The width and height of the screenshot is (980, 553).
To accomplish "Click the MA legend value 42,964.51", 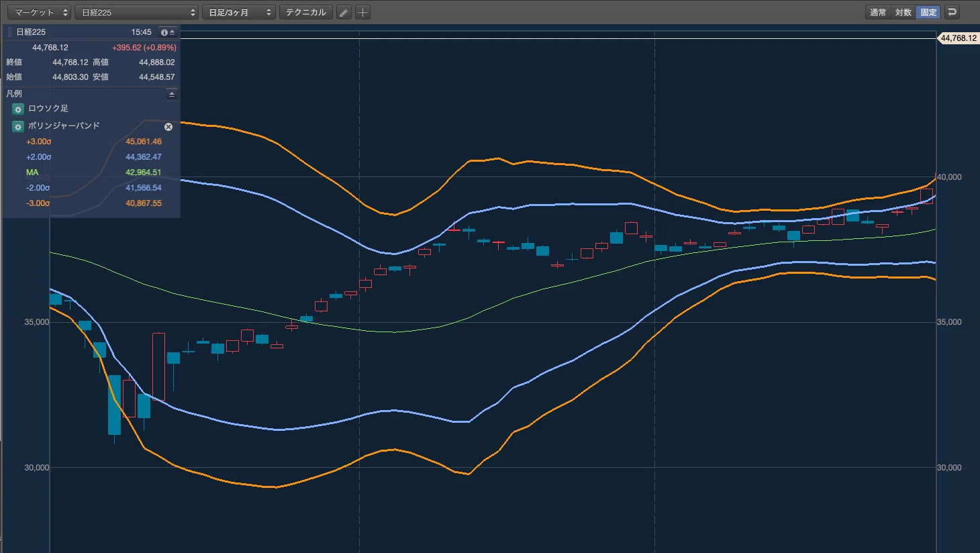I will pos(144,172).
